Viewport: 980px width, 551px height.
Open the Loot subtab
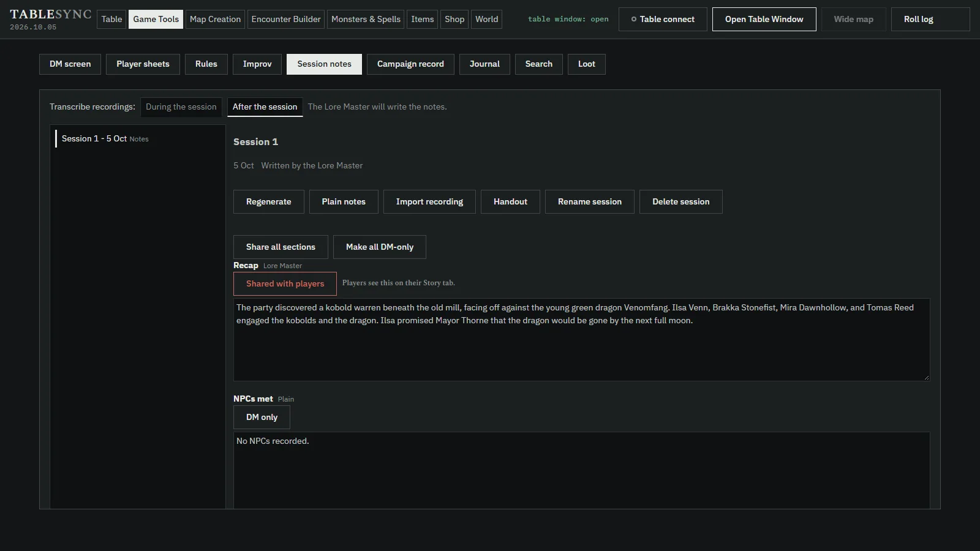tap(586, 64)
